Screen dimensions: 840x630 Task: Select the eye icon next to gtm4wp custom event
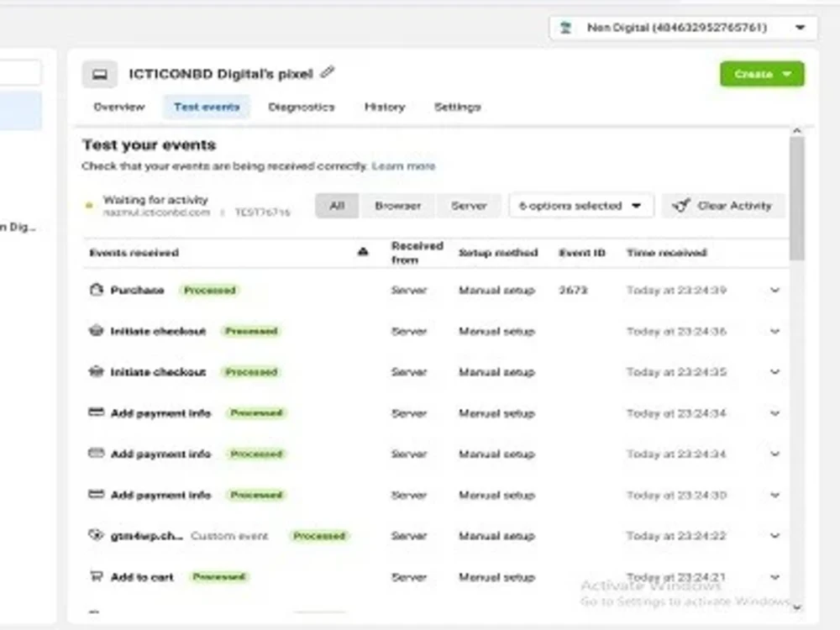tap(96, 535)
